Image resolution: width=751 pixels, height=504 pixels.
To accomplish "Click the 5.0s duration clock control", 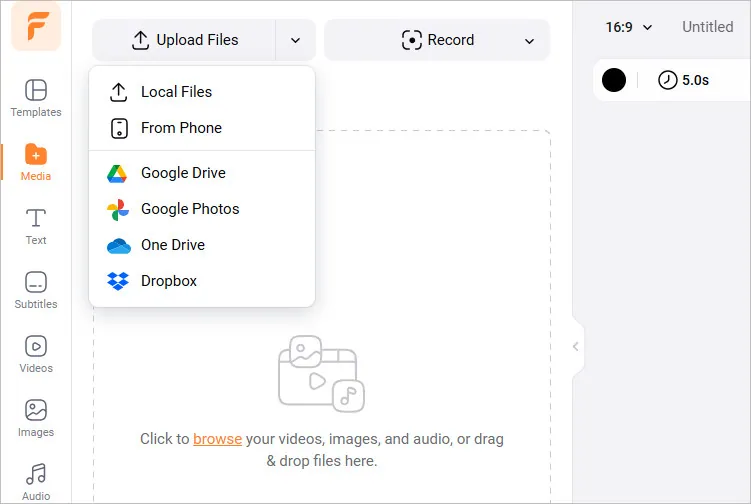I will pos(683,80).
